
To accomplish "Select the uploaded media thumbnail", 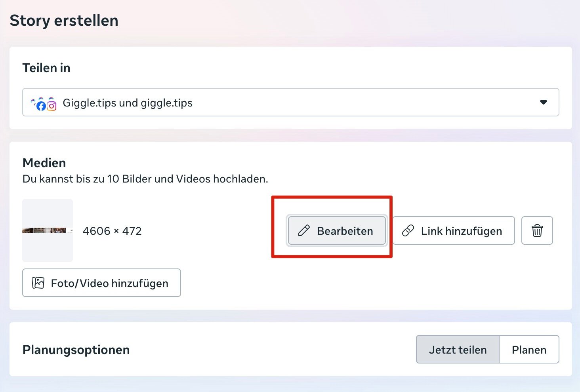I will point(48,230).
